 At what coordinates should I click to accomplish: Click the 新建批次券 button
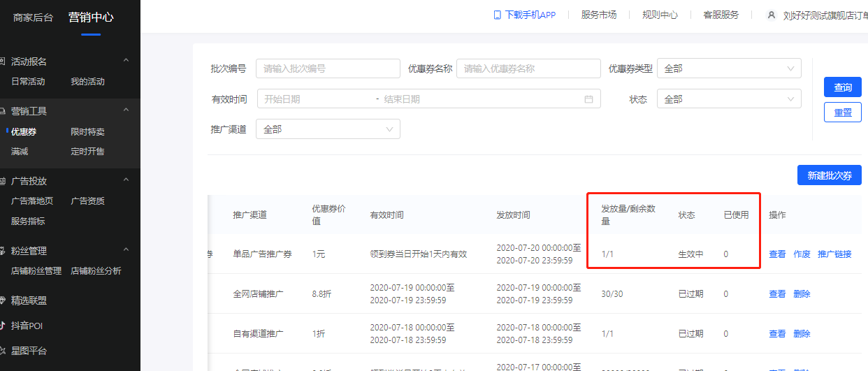coord(830,175)
